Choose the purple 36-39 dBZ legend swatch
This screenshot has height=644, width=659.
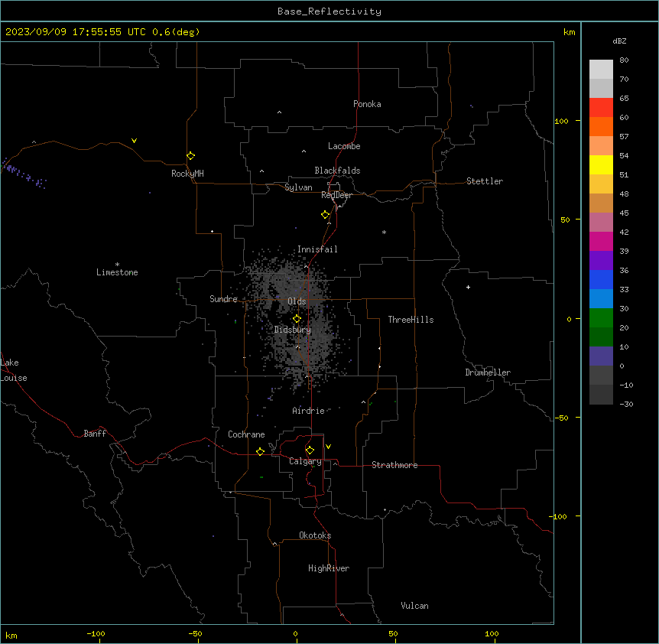[x=601, y=261]
